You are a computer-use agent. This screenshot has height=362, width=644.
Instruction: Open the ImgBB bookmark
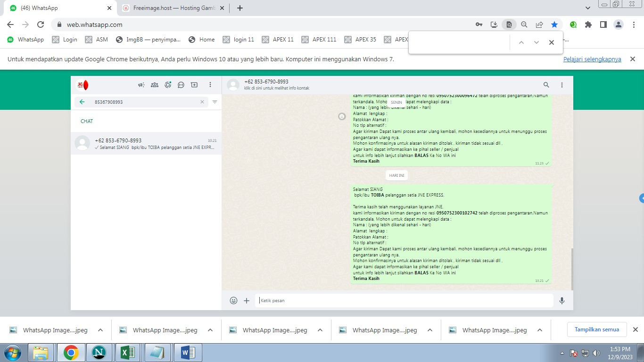point(148,40)
